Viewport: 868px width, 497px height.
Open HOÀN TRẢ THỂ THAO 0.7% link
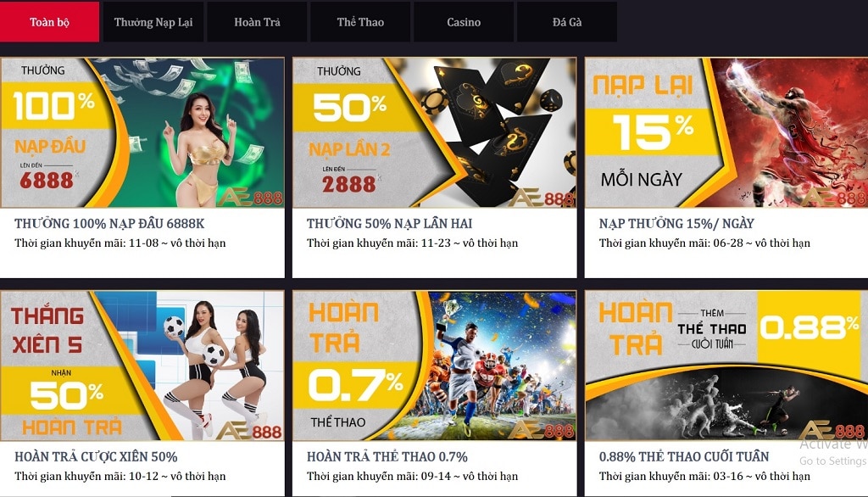click(387, 456)
